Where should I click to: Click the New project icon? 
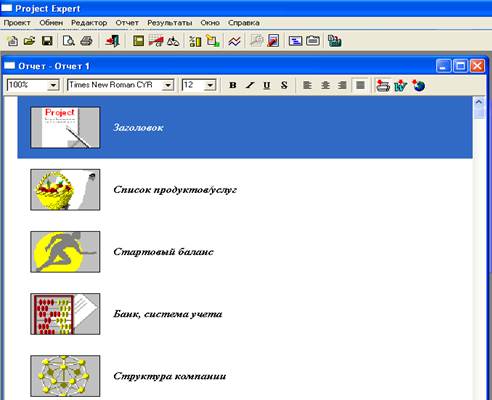coord(13,41)
